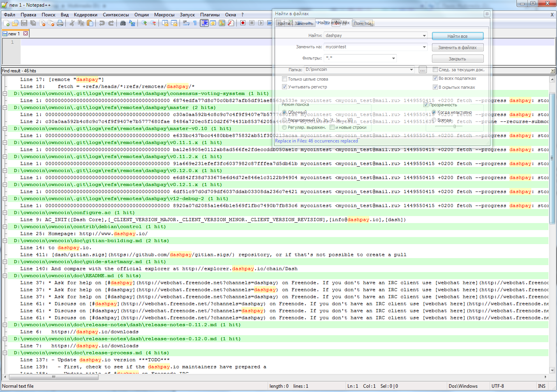This screenshot has width=557, height=392.
Task: Toggle Show All Characters pilcrow icon
Action: point(195,23)
